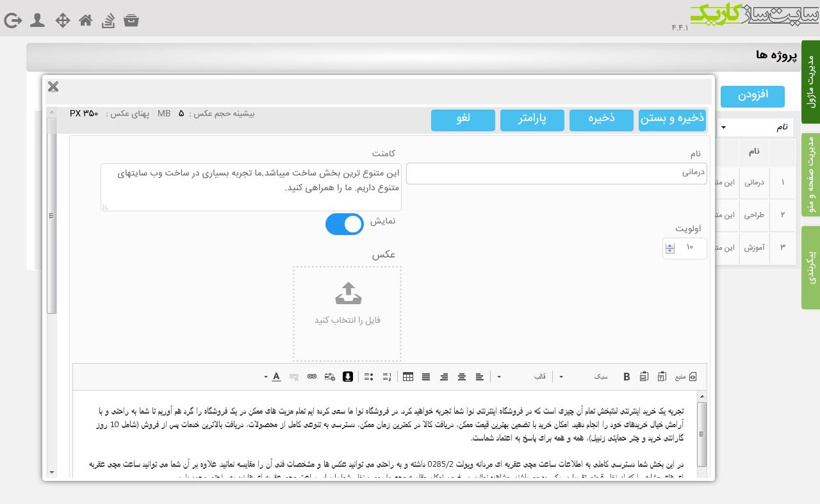Align text left in the editor

pyautogui.click(x=480, y=377)
